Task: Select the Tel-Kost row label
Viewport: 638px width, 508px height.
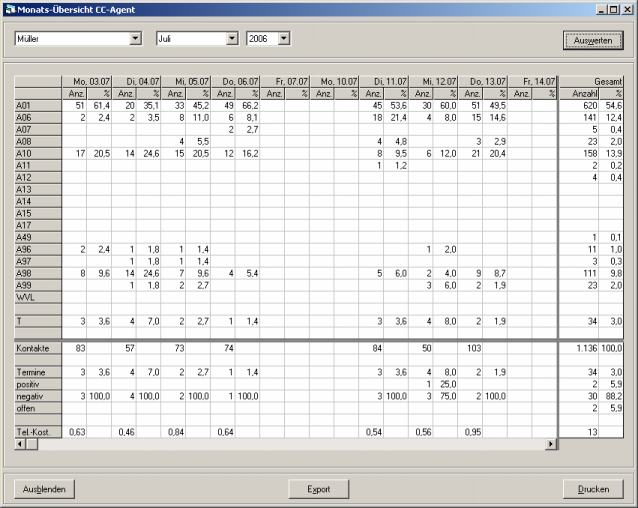Action: click(37, 431)
